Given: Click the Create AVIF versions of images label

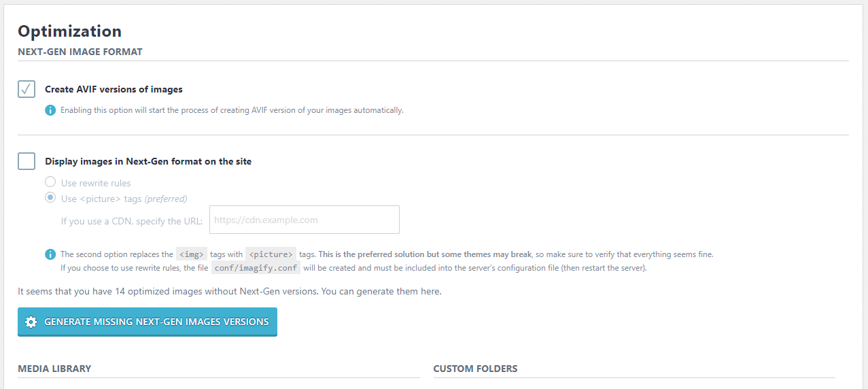Looking at the screenshot, I should pos(114,89).
